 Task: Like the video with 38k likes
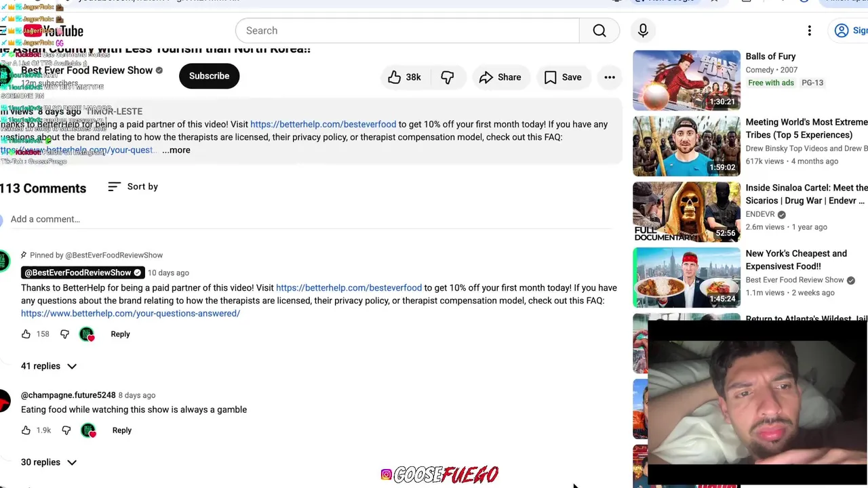point(404,77)
